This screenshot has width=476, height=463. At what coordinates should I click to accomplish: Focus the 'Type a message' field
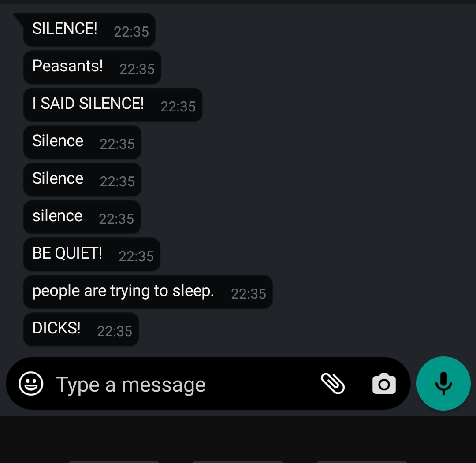[182, 385]
